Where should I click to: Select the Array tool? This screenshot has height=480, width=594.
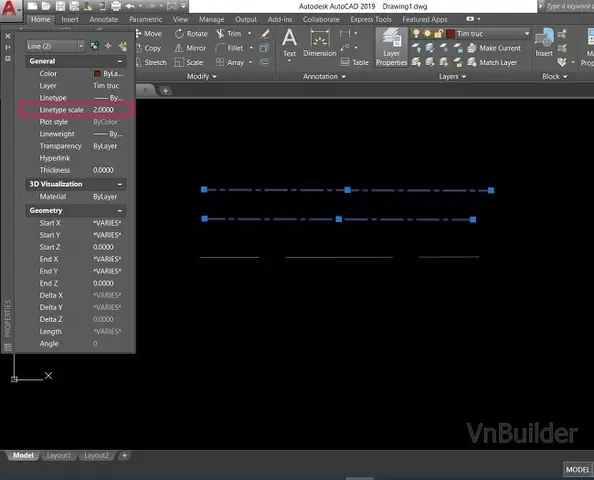(x=230, y=63)
